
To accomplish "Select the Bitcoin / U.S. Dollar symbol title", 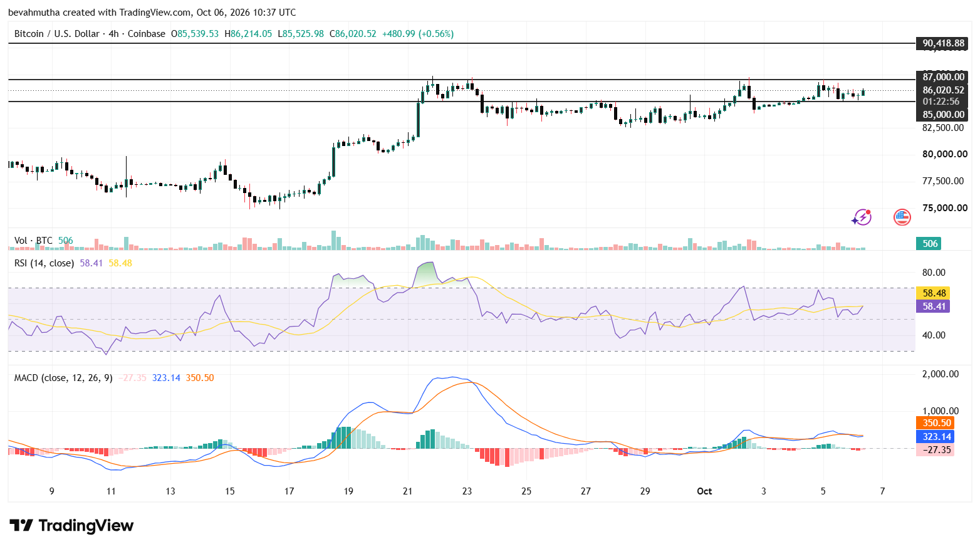I will [57, 34].
